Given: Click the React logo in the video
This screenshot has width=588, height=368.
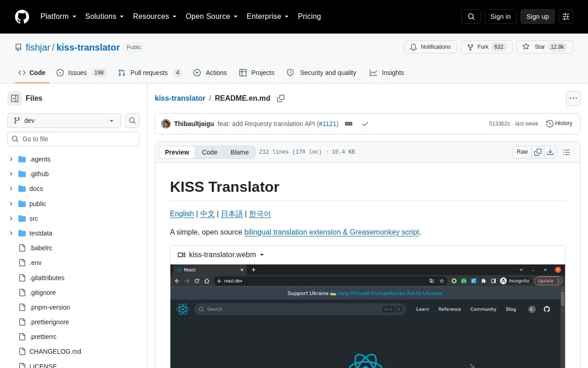Looking at the screenshot, I should pos(183,309).
